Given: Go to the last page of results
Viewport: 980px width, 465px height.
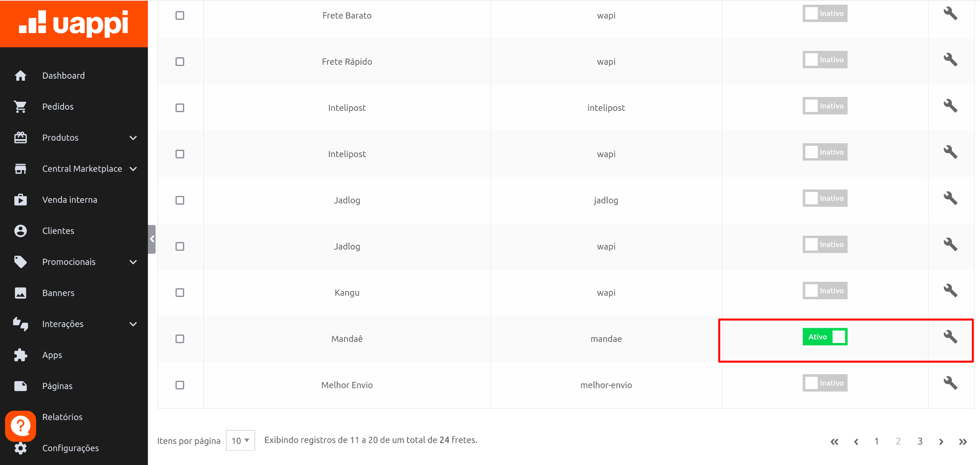Looking at the screenshot, I should pyautogui.click(x=963, y=442).
